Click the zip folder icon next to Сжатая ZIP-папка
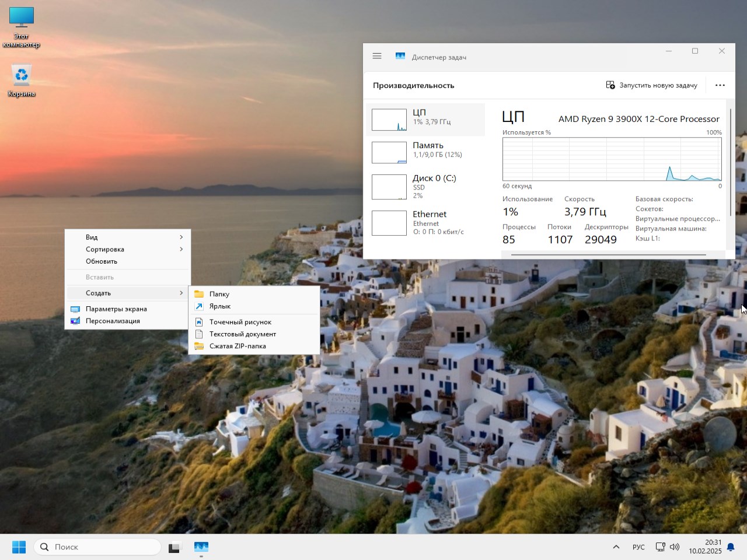747x560 pixels. (x=199, y=346)
